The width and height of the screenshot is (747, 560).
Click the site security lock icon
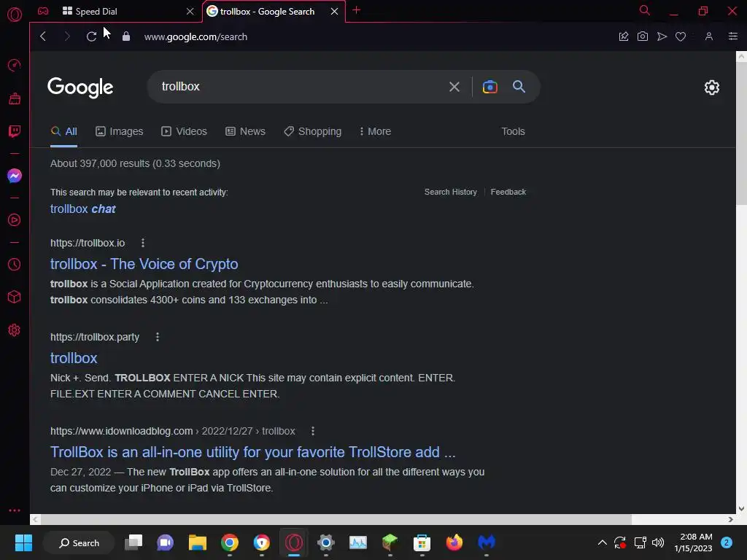[125, 36]
